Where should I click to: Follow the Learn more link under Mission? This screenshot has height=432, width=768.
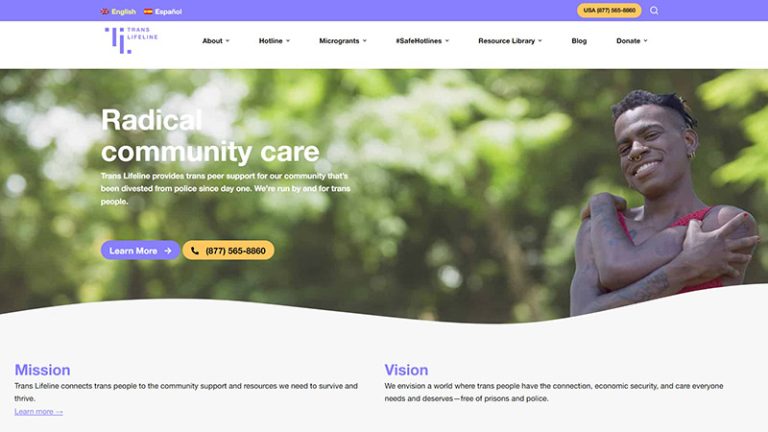(39, 411)
